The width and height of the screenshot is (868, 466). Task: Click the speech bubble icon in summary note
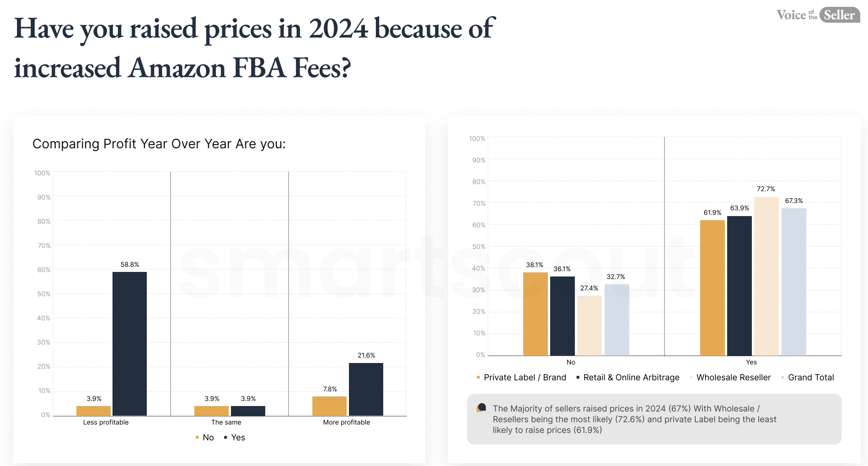click(x=481, y=407)
